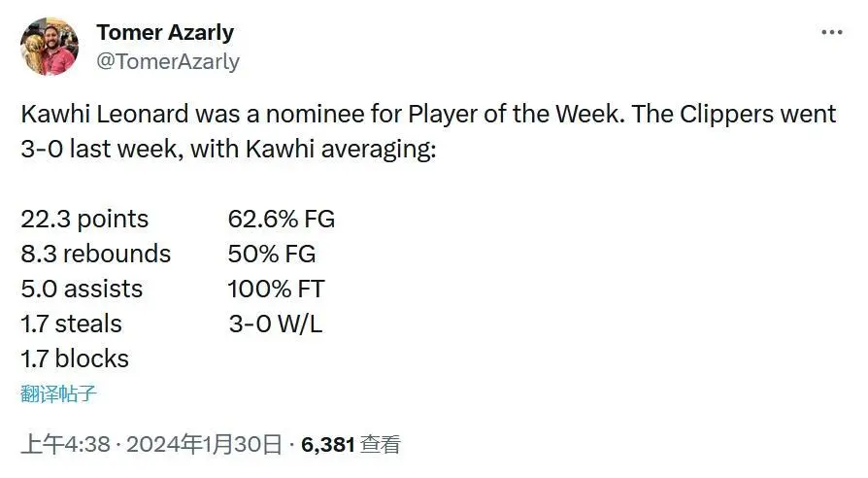Click the line ending with Kawhi averaging

[x=228, y=149]
